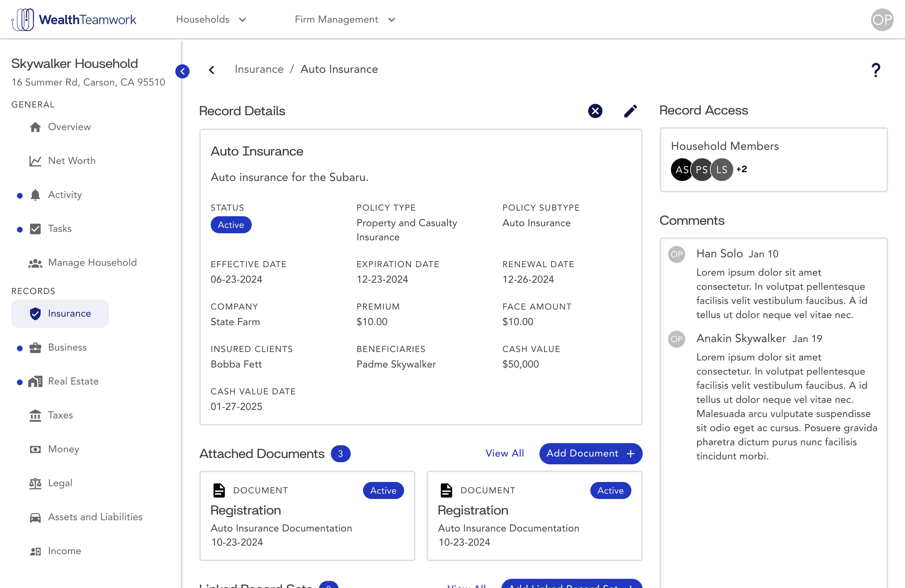Click the 12-26-2024 renewal date value

pyautogui.click(x=528, y=280)
